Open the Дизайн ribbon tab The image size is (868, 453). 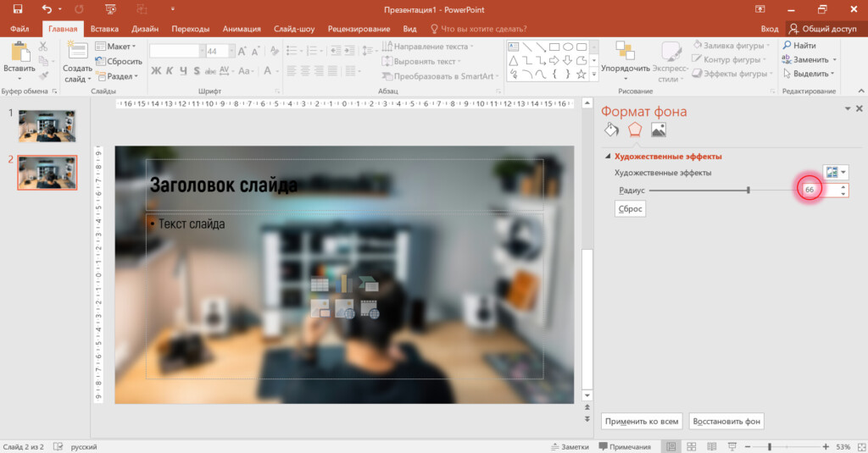(x=145, y=29)
